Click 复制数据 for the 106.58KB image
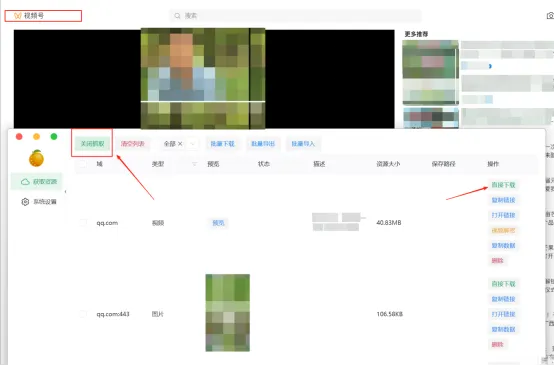Image resolution: width=554 pixels, height=366 pixels. click(x=503, y=329)
